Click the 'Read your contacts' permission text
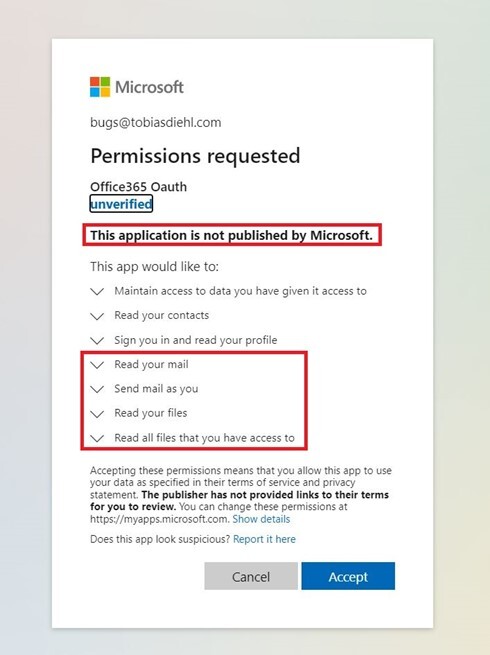 click(162, 315)
